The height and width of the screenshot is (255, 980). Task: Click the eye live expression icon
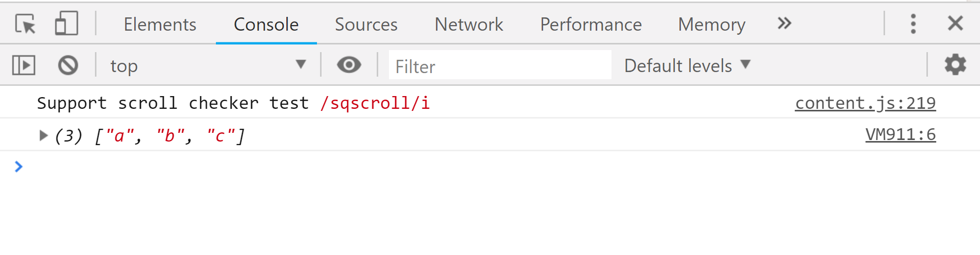(x=349, y=65)
